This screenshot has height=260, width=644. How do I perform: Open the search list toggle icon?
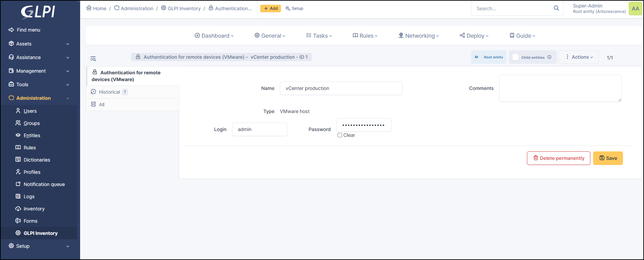pos(93,59)
